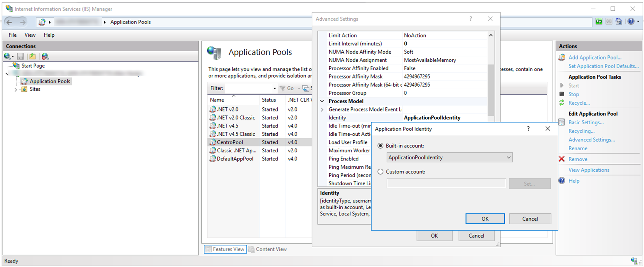The height and width of the screenshot is (267, 644).
Task: Switch to the Content View tab
Action: [x=267, y=249]
